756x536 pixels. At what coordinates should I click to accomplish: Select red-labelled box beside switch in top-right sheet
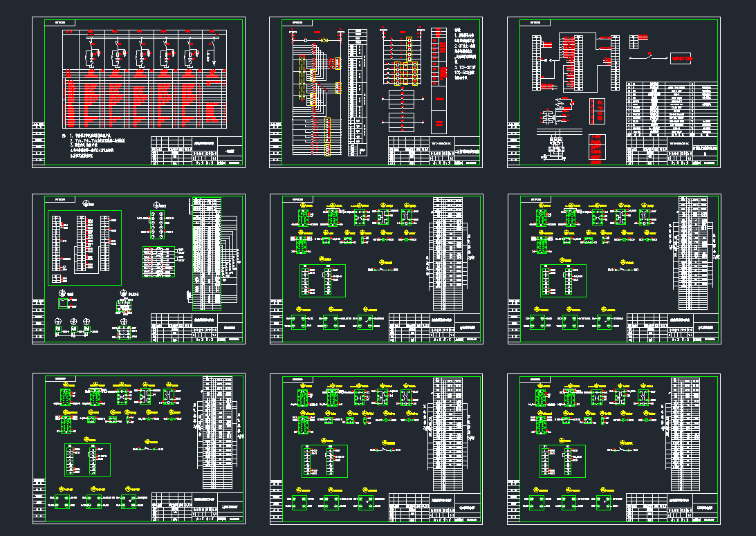682,59
